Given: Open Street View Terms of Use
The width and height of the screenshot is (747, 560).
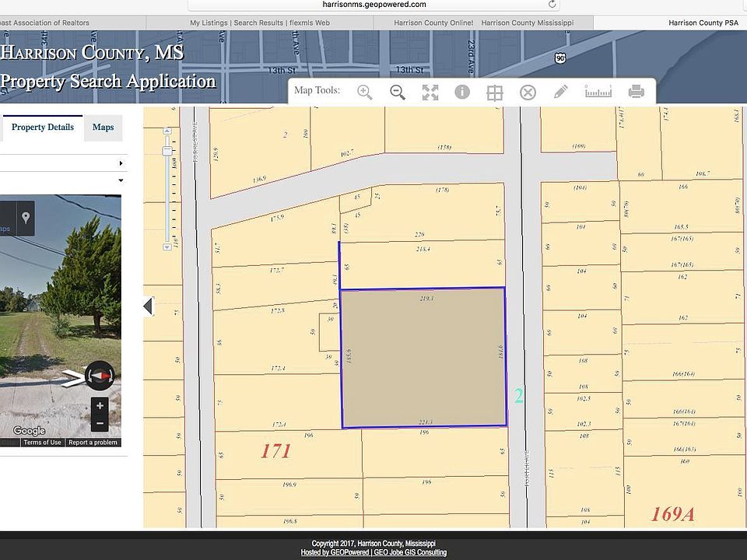Looking at the screenshot, I should pos(42,443).
